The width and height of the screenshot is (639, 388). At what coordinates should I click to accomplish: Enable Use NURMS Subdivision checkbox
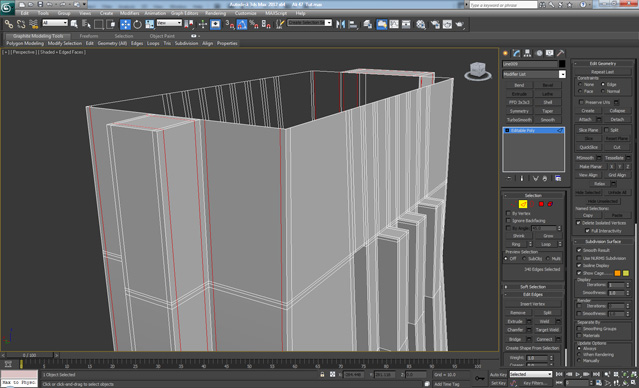(579, 258)
